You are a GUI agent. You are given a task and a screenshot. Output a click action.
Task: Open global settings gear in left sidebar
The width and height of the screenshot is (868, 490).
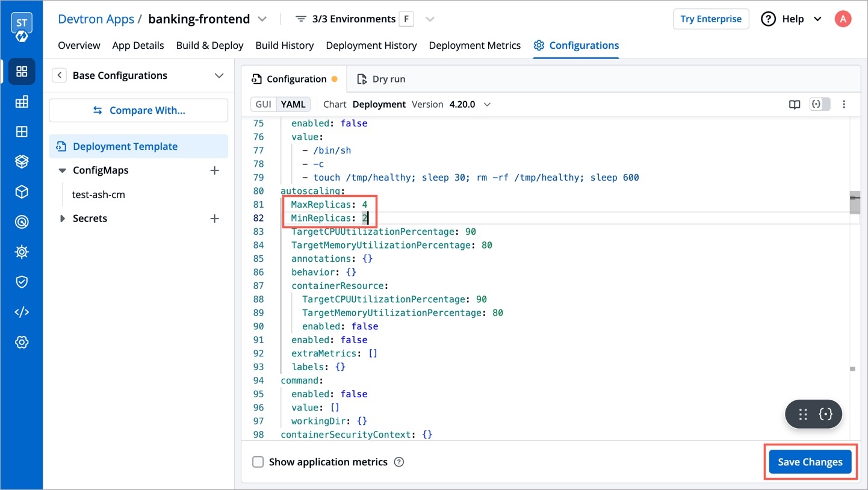point(22,342)
